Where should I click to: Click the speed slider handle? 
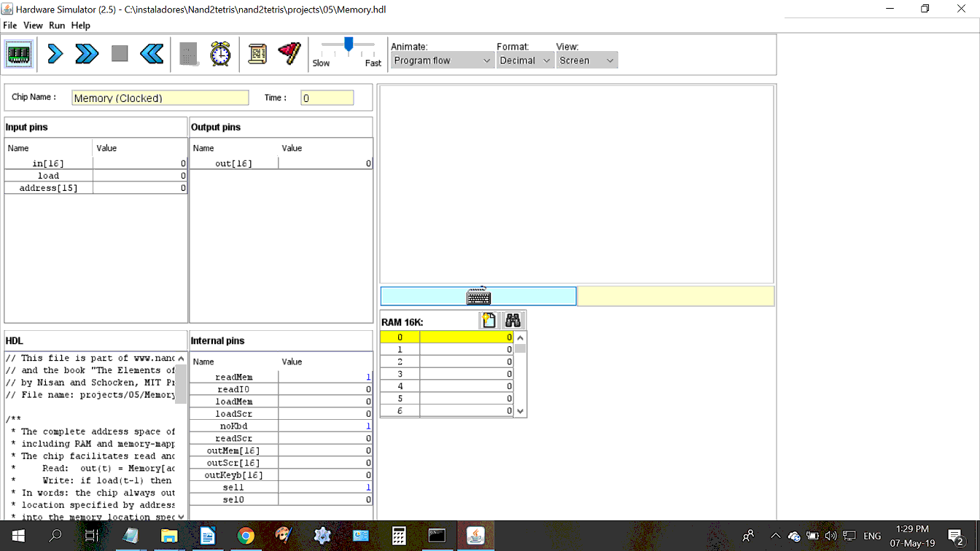[349, 45]
